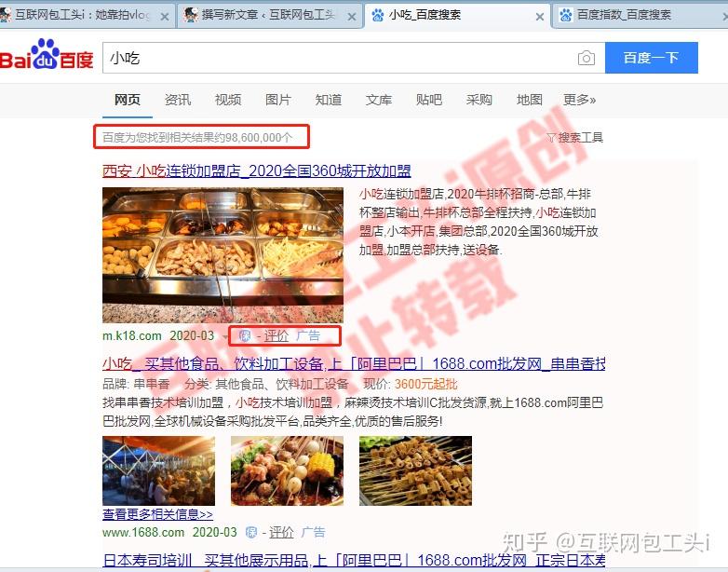Open the skewers with corn thumbnail
The width and height of the screenshot is (728, 572).
pyautogui.click(x=287, y=470)
